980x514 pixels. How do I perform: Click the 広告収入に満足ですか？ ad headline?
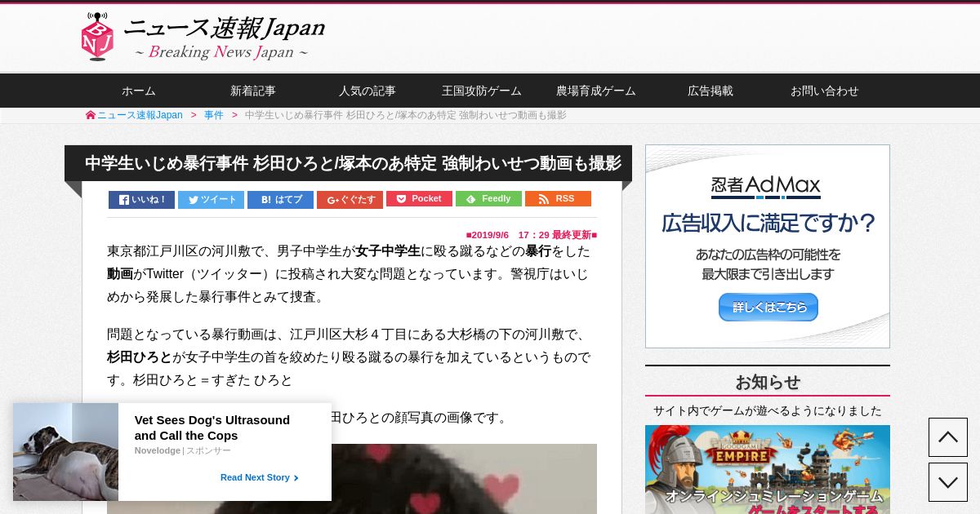pos(768,223)
